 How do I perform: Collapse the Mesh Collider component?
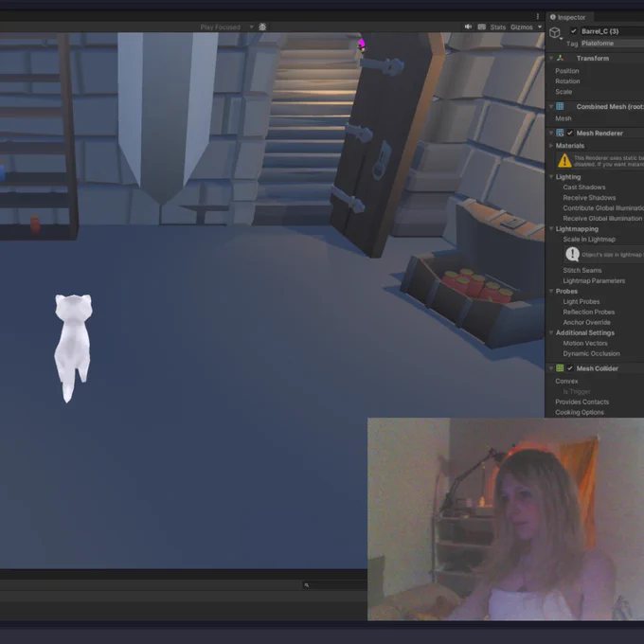point(551,368)
